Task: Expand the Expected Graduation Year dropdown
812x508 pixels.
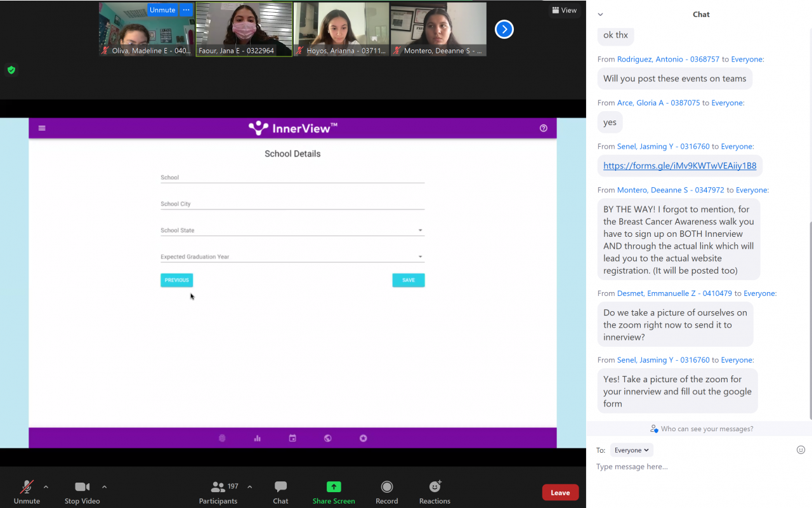Action: (x=292, y=257)
